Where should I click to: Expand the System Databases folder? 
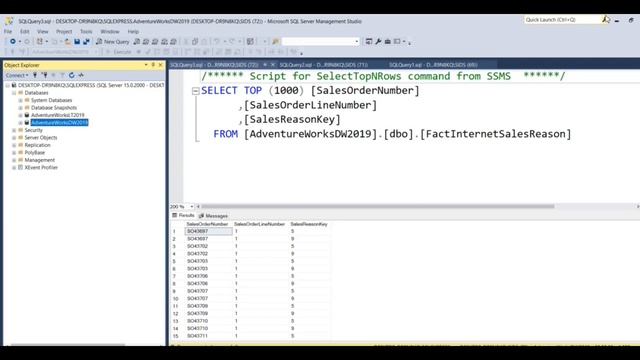pyautogui.click(x=20, y=100)
